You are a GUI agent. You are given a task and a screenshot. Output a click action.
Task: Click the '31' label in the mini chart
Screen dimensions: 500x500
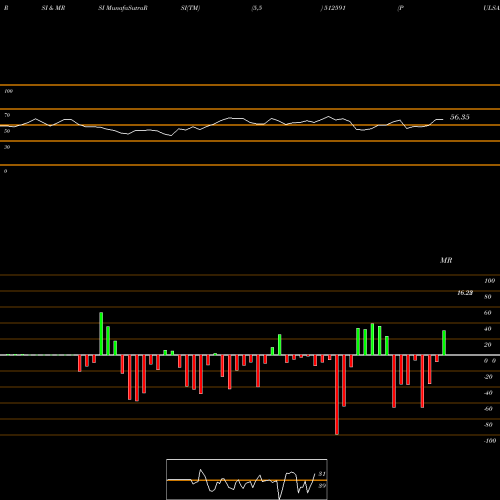click(x=322, y=474)
